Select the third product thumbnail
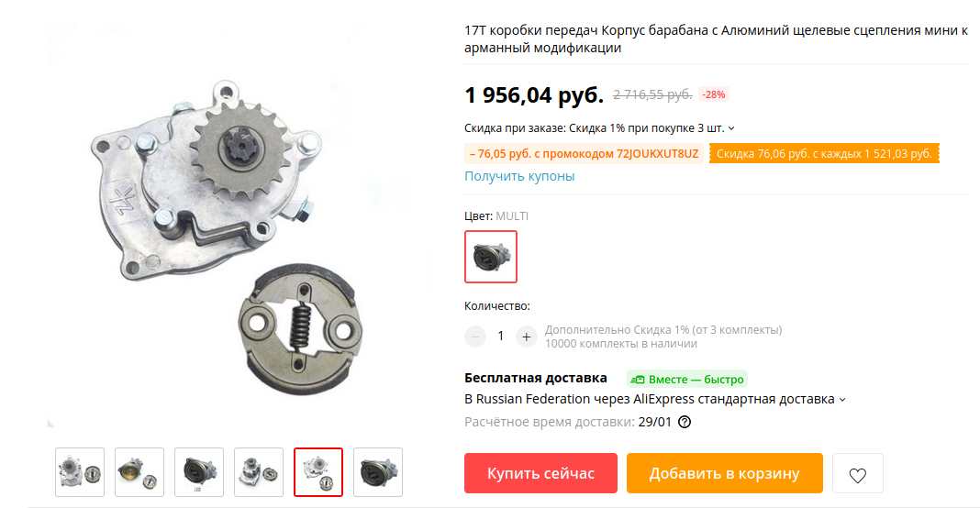980x508 pixels. (x=199, y=472)
